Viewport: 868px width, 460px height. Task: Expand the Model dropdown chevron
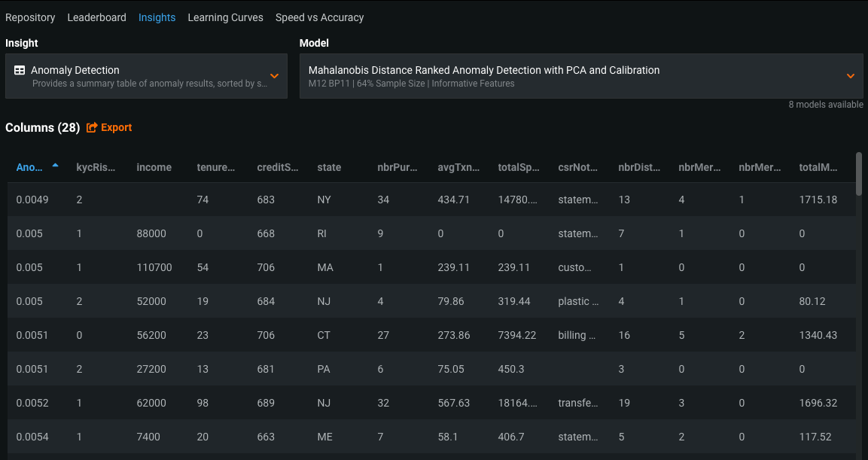(x=850, y=76)
